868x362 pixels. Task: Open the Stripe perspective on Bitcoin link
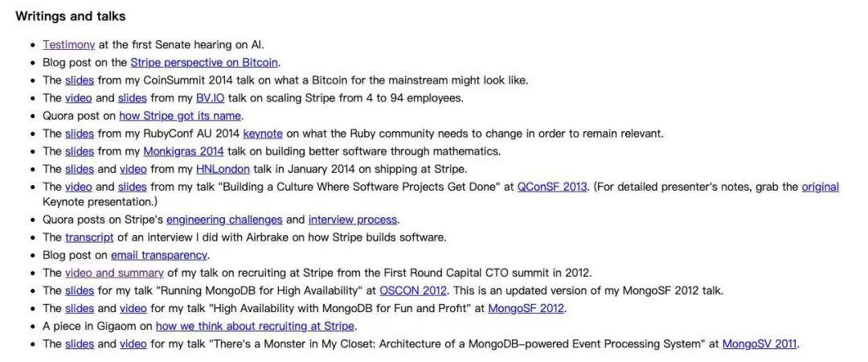(x=204, y=63)
